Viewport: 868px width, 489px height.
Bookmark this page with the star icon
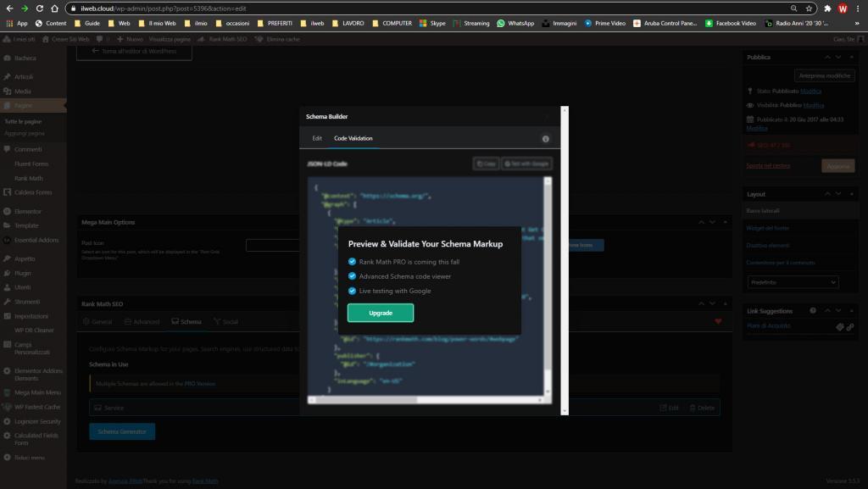[x=809, y=8]
